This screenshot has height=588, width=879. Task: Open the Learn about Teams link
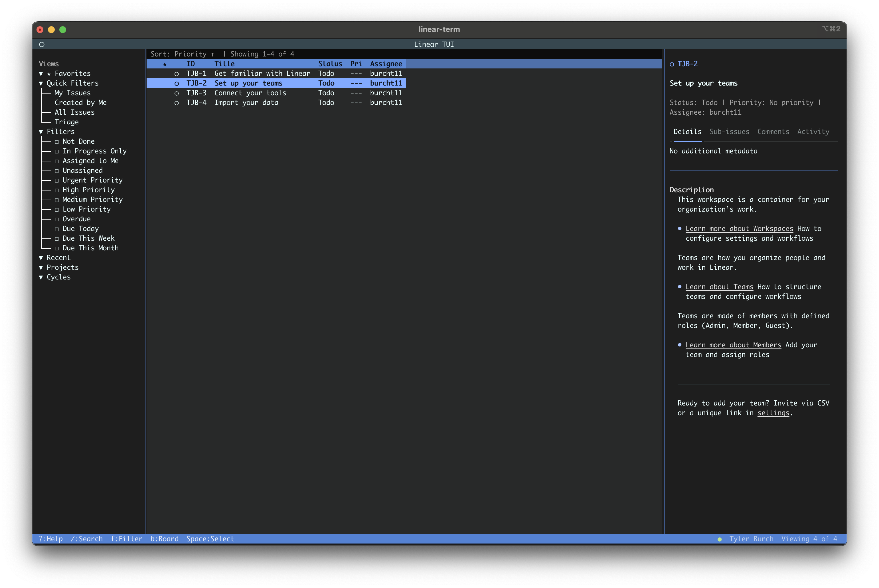click(x=719, y=287)
